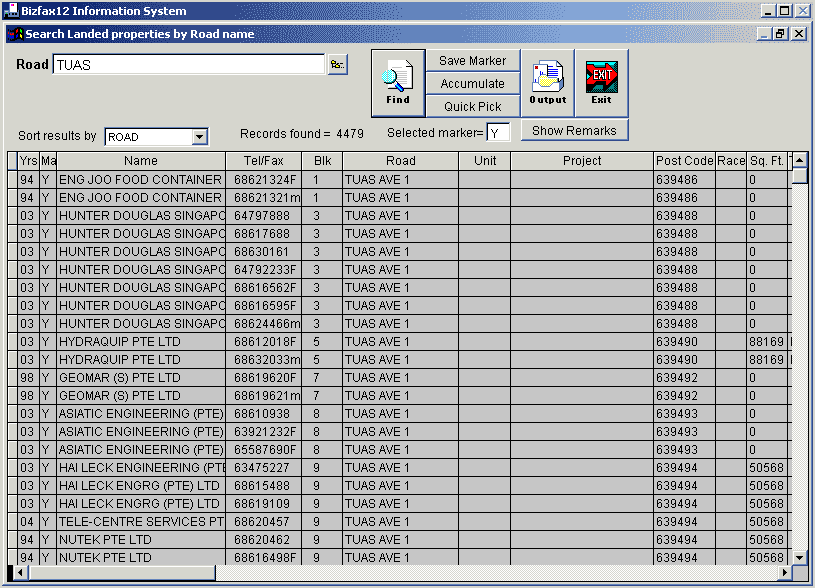Click the Road column header in grid
Viewport: 815px width, 588px height.
click(401, 161)
